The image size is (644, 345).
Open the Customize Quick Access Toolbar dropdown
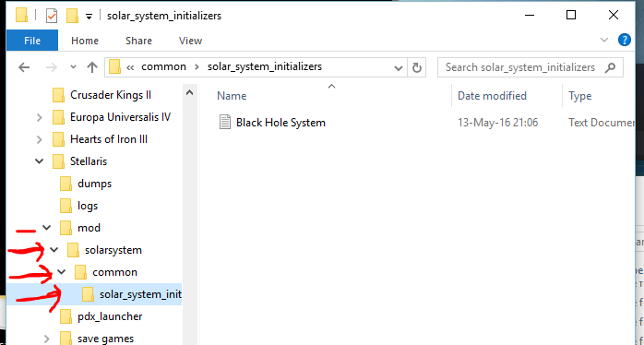[89, 17]
